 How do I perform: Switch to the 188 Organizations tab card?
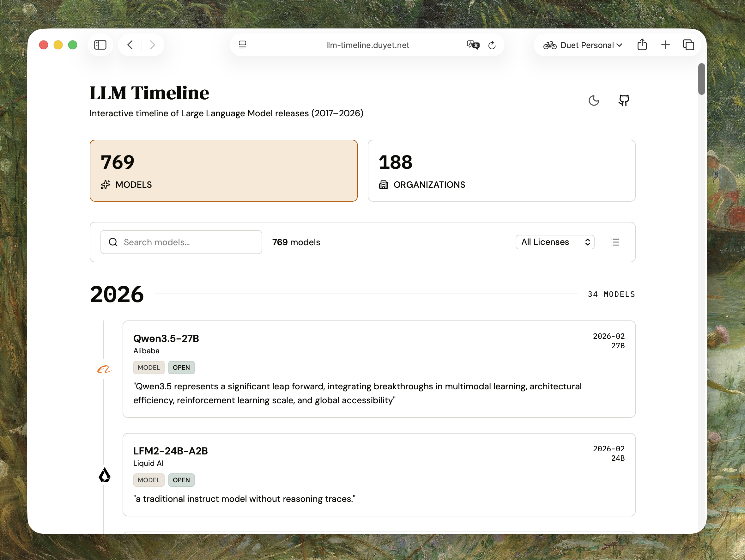click(501, 170)
